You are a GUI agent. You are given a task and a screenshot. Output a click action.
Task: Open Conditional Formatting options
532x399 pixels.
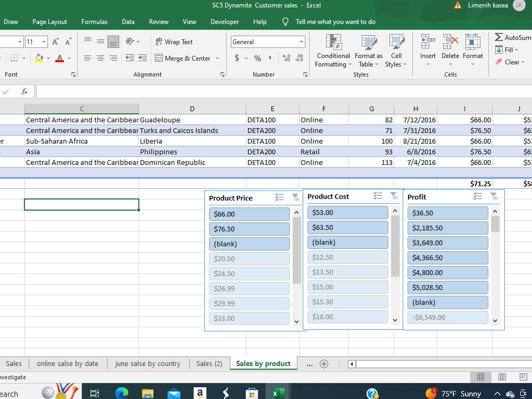pos(333,51)
